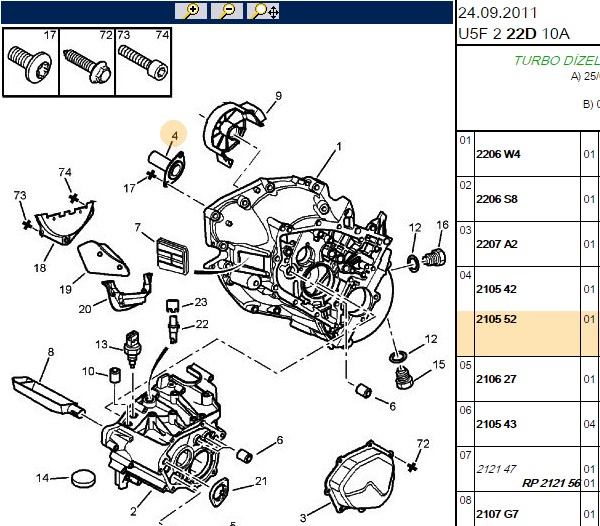
Task: Select italic part number 2121 47
Action: tap(496, 469)
